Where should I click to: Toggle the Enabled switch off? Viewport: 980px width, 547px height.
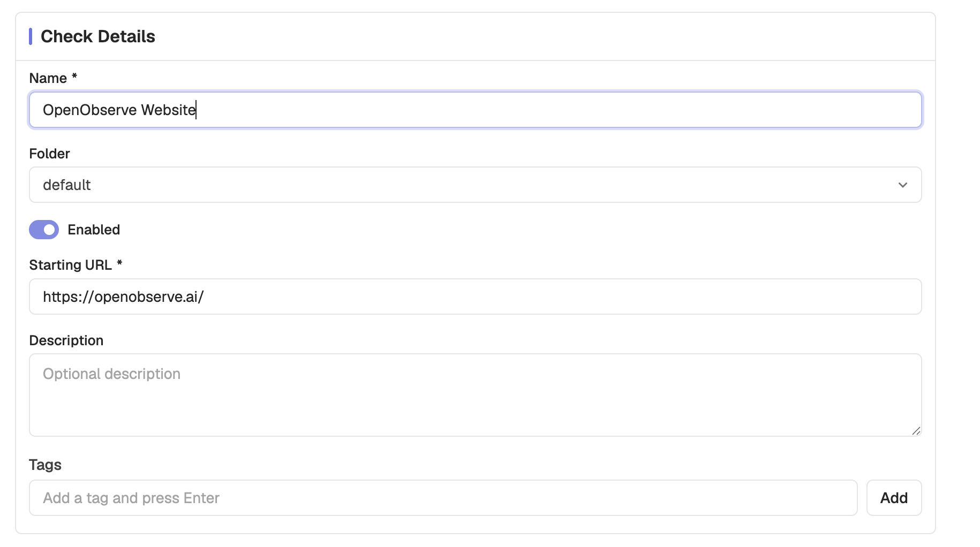point(44,230)
